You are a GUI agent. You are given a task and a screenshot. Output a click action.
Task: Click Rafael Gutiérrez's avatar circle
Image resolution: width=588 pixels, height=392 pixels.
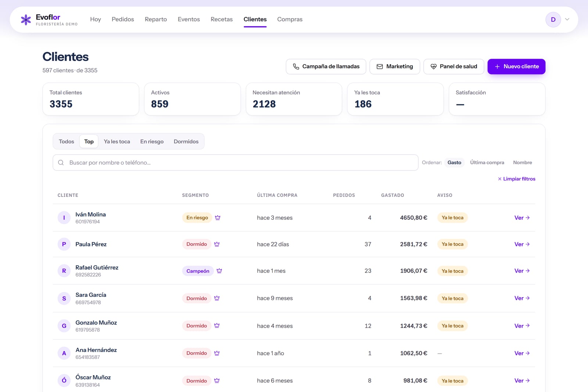(64, 271)
